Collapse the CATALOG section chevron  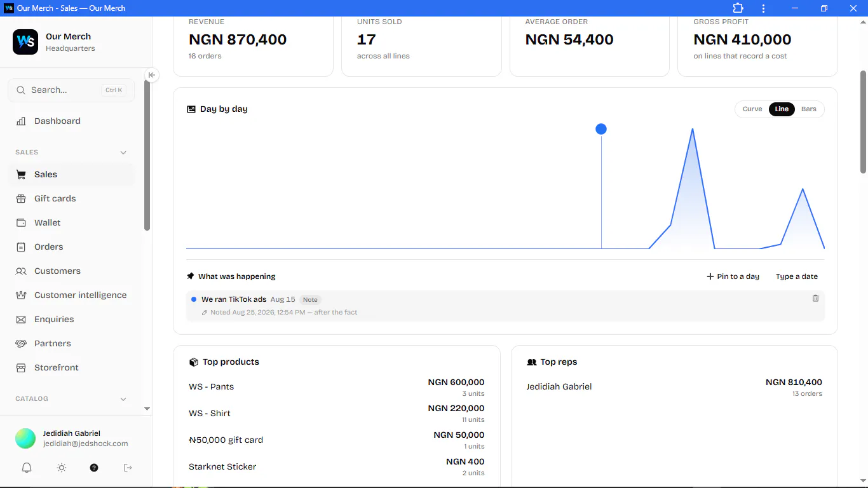[x=123, y=399]
